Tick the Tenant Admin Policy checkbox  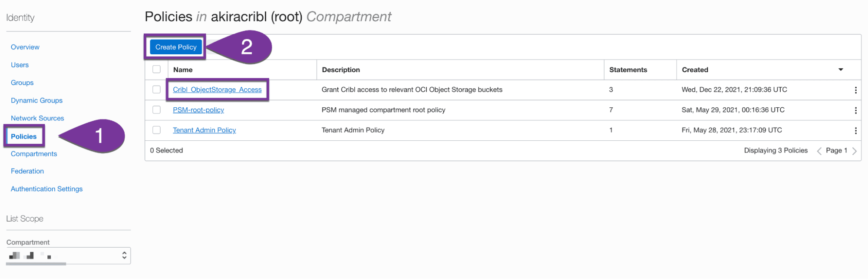point(157,130)
